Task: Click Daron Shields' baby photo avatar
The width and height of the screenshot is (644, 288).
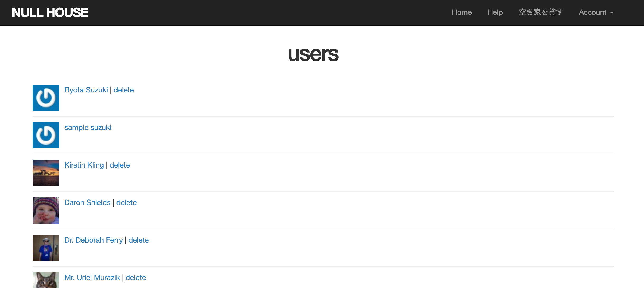Action: coord(46,210)
